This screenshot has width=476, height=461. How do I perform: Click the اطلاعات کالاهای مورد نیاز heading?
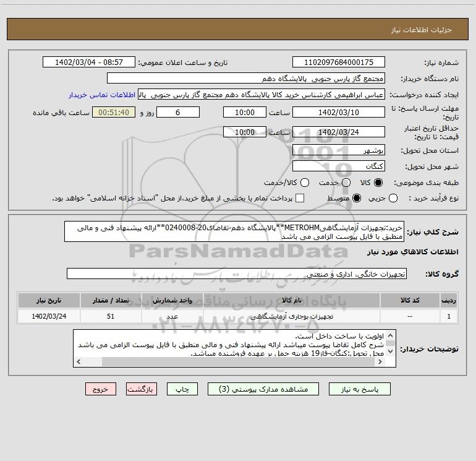click(412, 252)
